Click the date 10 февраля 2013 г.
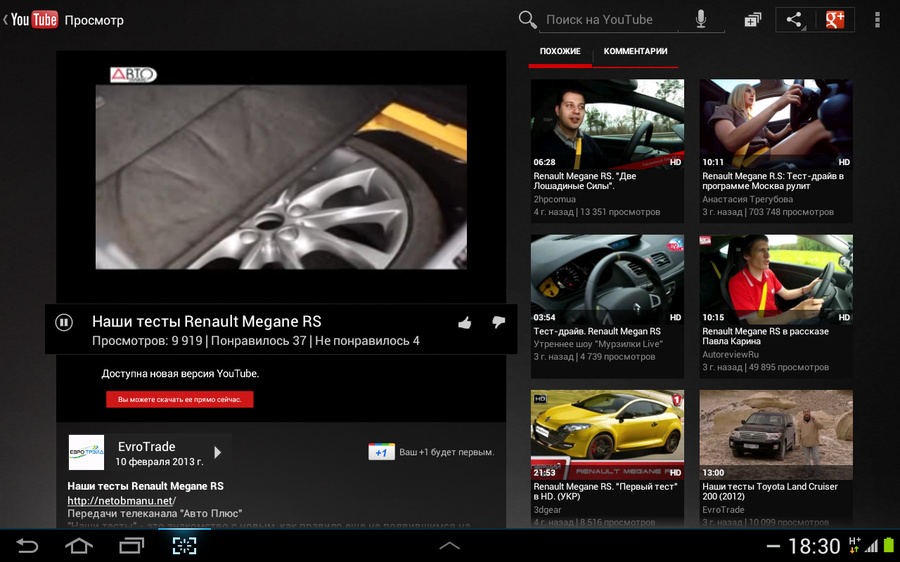Screen dimensions: 900x562 (160, 462)
